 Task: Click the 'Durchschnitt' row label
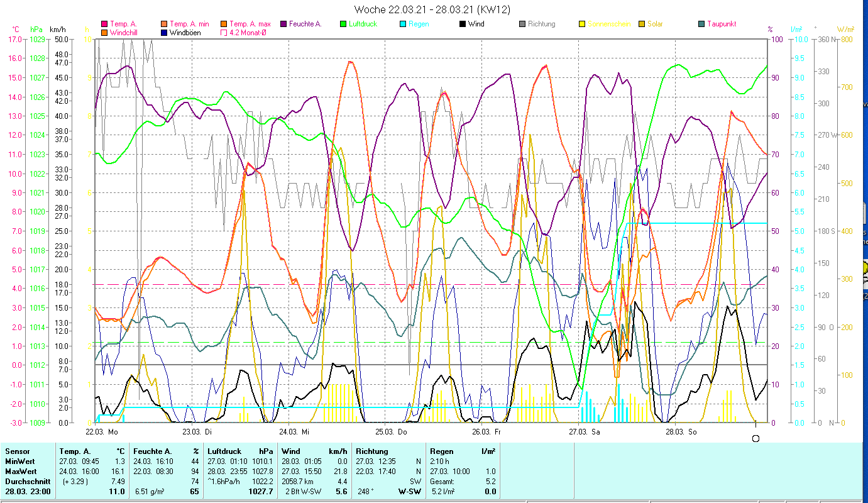(x=26, y=482)
